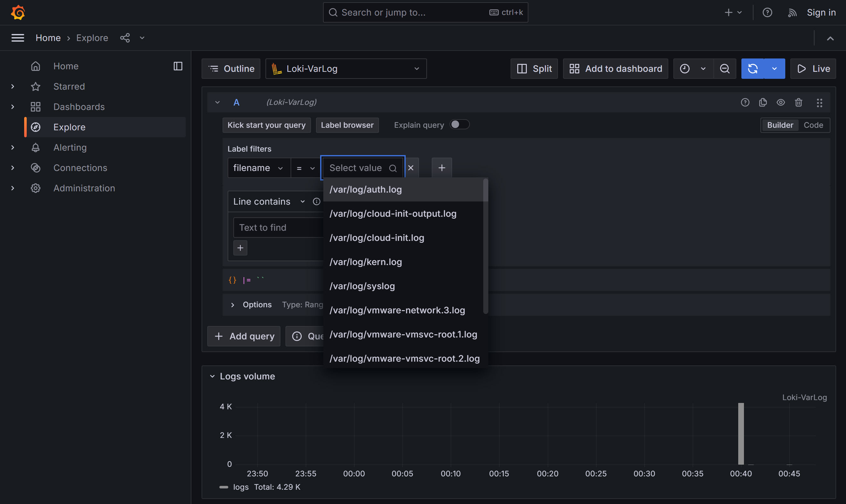Click the share shortened link icon in breadcrumb
The width and height of the screenshot is (846, 504).
[125, 38]
